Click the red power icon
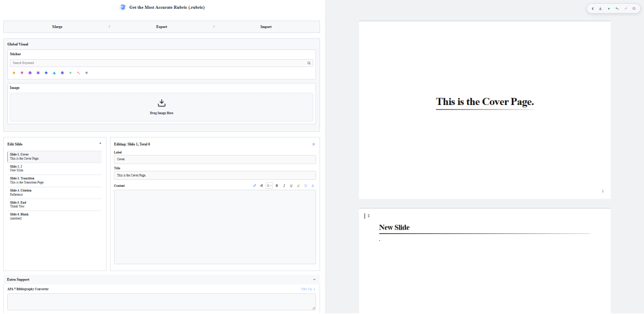 coord(634,9)
